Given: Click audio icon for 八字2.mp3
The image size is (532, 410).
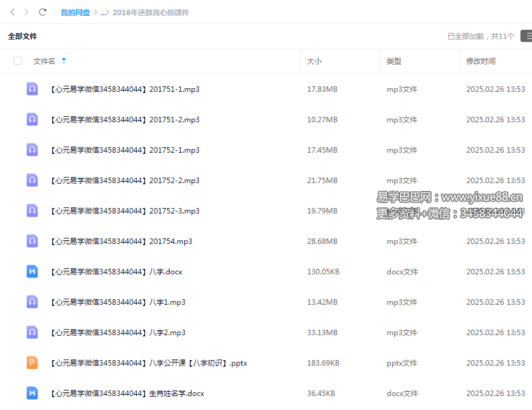Looking at the screenshot, I should coord(32,332).
